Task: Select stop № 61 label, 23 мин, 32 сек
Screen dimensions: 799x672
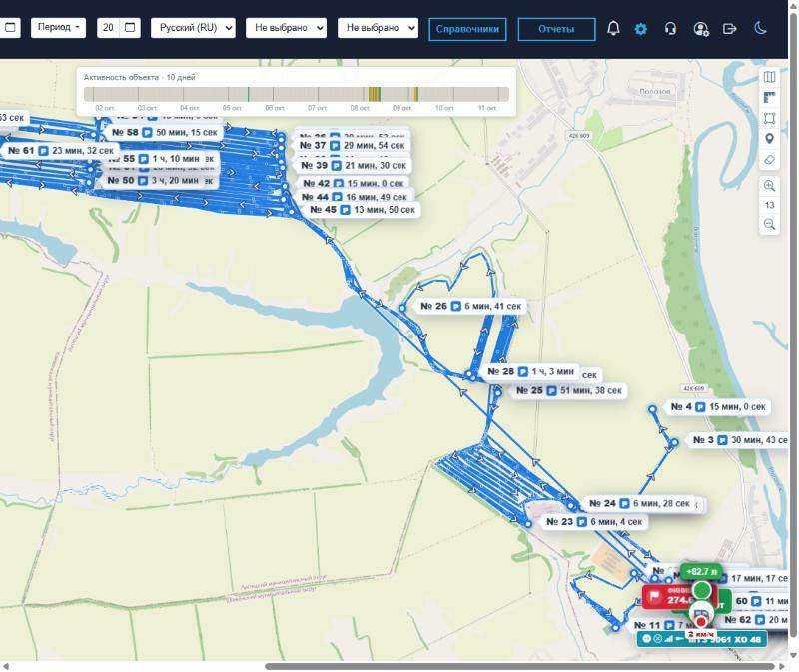Action: (61, 151)
